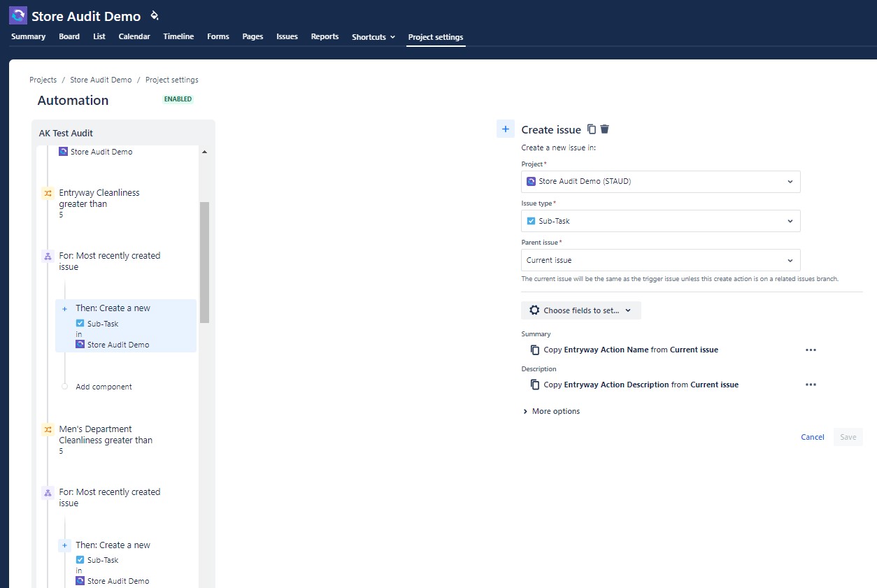Open the ellipsis menu on the Description row
Viewport: 877px width, 588px height.
point(811,385)
